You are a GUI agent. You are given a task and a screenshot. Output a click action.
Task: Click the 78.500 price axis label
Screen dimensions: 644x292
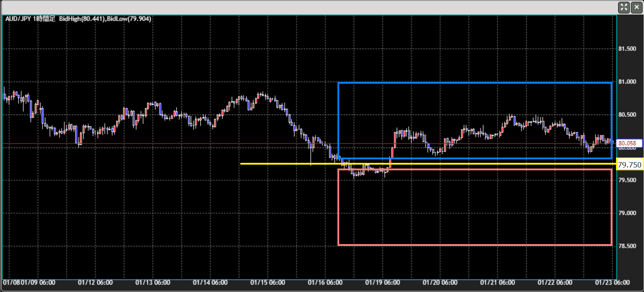pos(627,246)
